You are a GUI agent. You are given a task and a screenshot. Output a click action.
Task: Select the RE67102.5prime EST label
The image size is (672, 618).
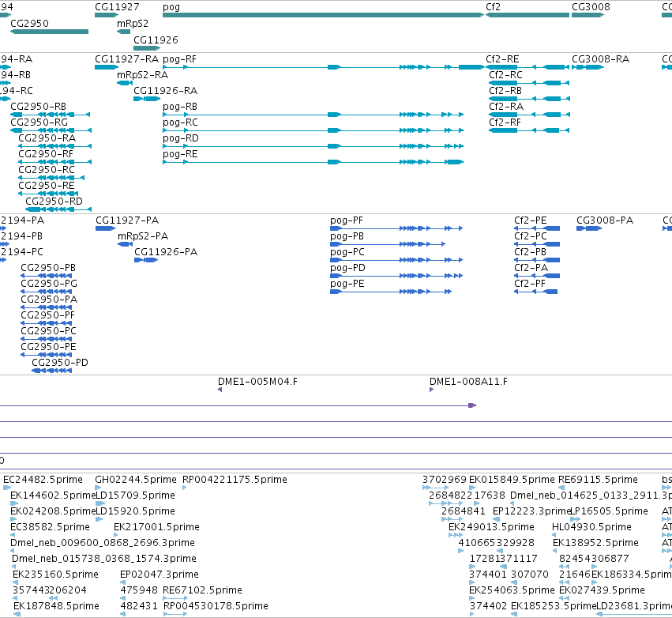pos(202,590)
